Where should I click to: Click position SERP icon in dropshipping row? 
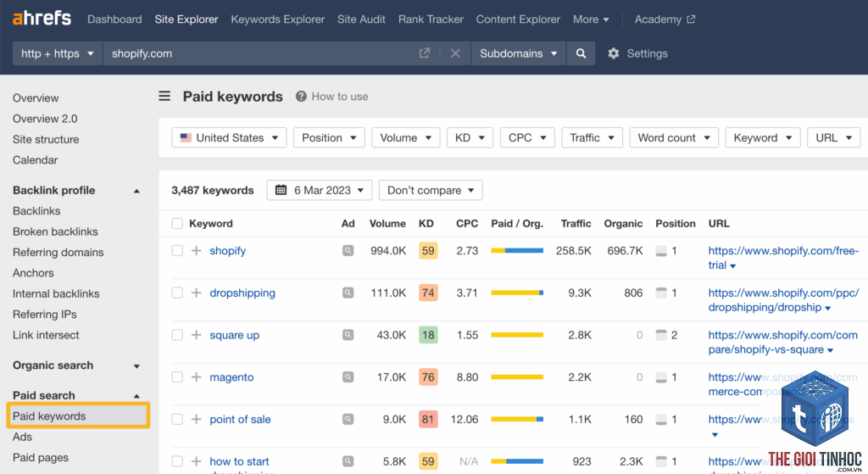(661, 293)
